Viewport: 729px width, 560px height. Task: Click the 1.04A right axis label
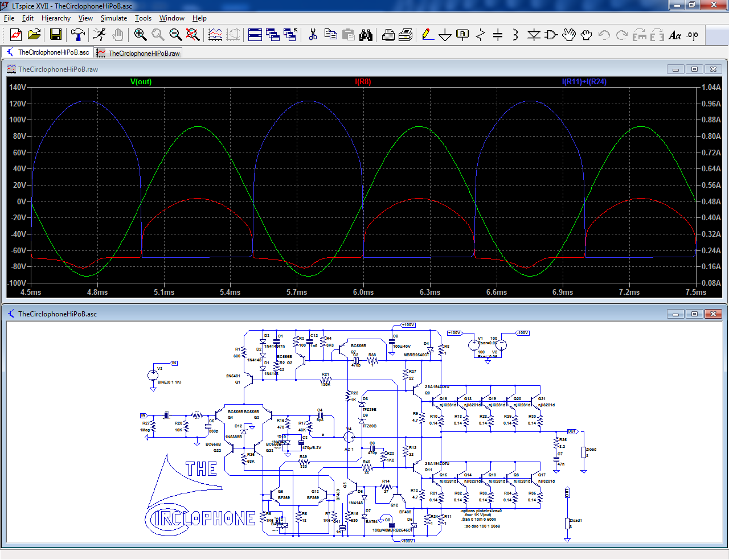tap(711, 87)
